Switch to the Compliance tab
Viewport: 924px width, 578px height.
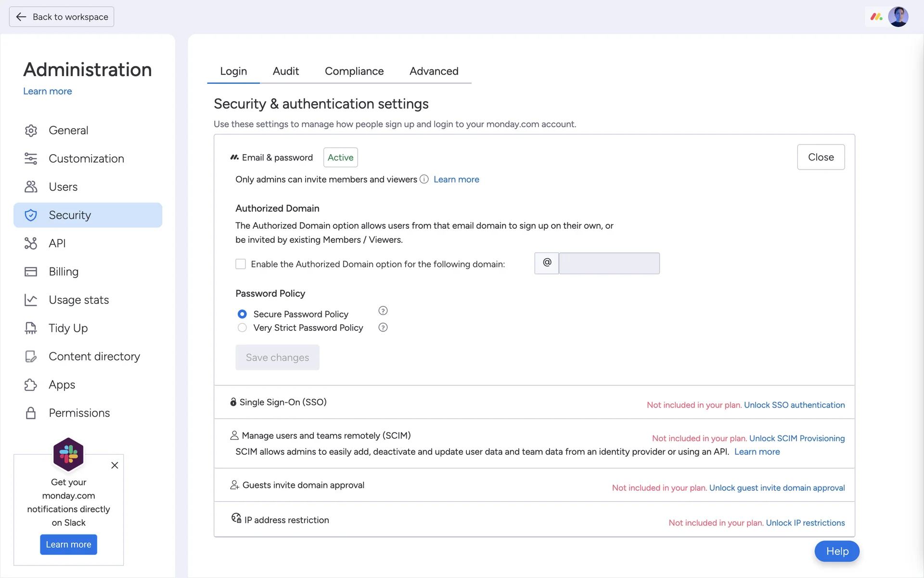point(354,71)
